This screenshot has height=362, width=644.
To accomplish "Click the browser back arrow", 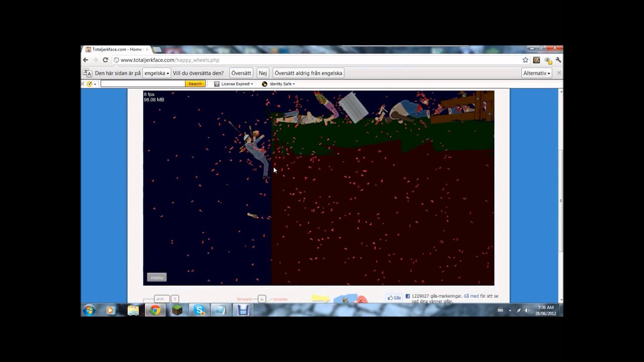I will (86, 60).
